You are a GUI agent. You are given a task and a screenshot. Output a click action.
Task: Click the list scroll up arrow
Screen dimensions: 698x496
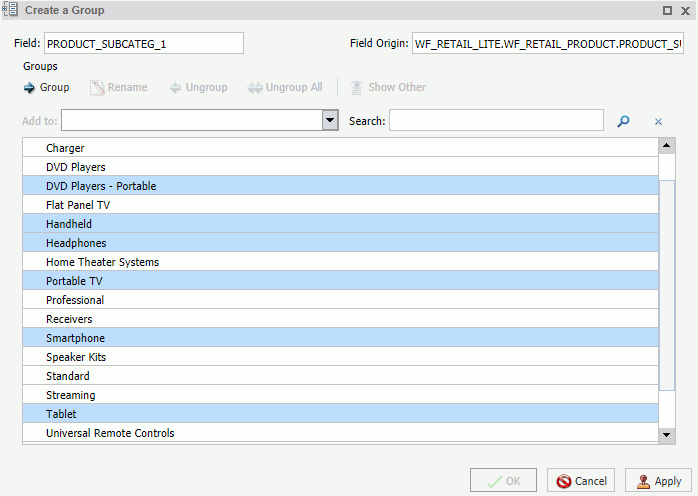tap(666, 146)
